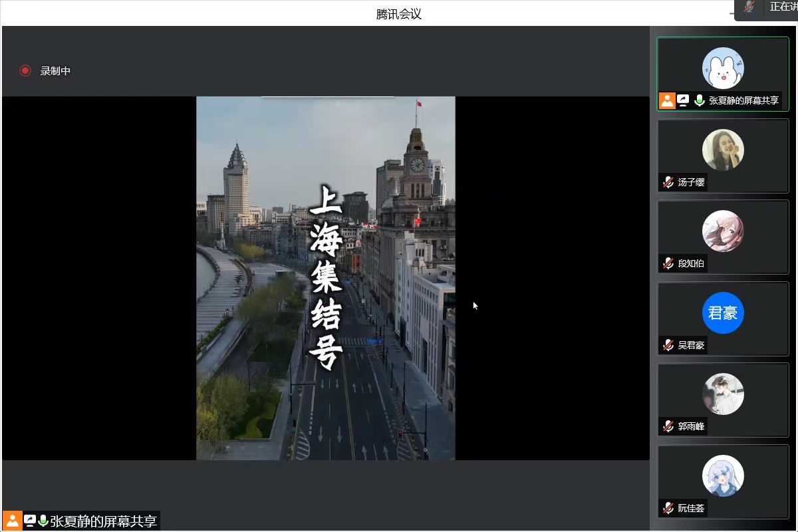
Task: Click the muted microphone icon beside 郭雨峰
Action: coord(668,426)
